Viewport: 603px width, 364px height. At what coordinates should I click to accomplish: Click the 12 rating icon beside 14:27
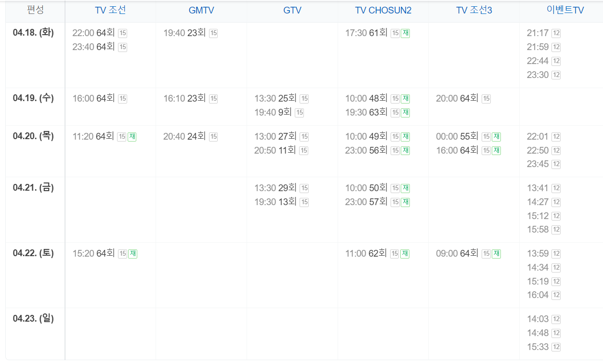tap(556, 202)
